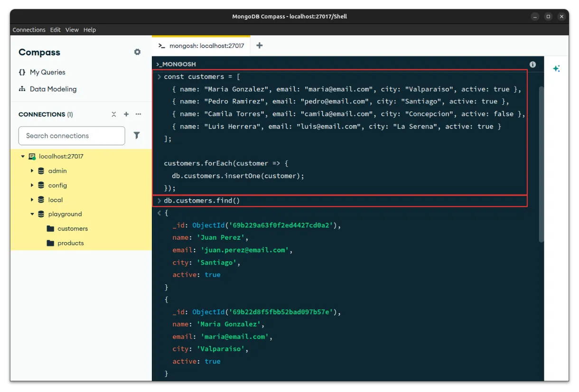This screenshot has height=392, width=579.
Task: Go to Data Modeling
Action: 53,89
